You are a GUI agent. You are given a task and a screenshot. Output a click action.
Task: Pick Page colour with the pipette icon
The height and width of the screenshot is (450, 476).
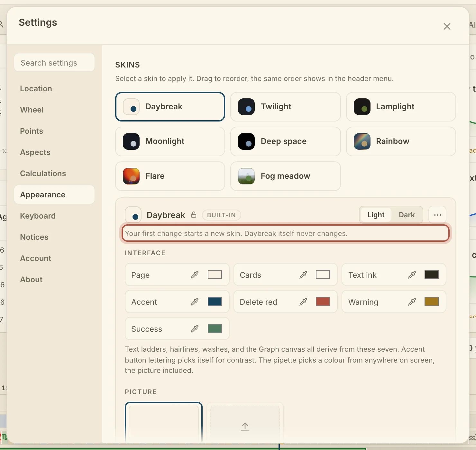click(x=195, y=275)
